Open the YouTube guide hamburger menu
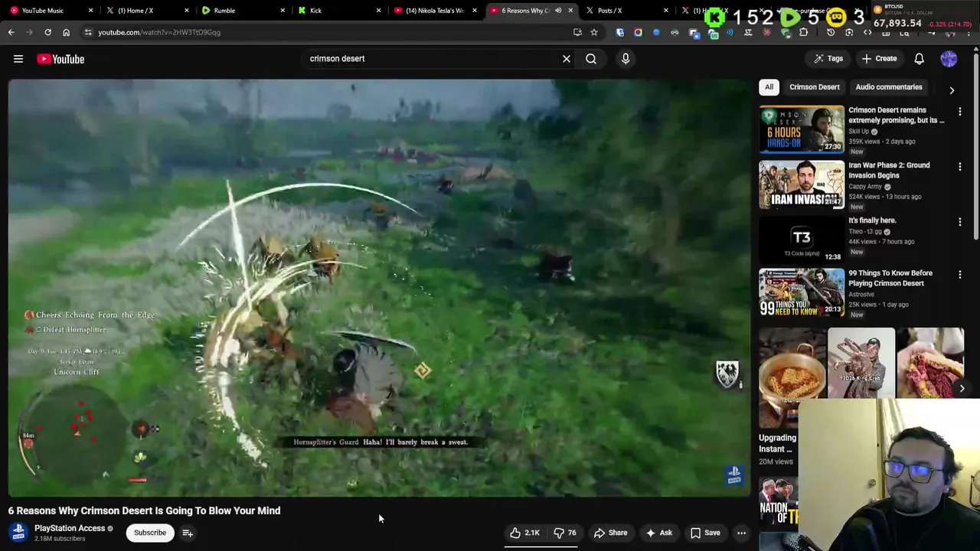 pos(18,59)
